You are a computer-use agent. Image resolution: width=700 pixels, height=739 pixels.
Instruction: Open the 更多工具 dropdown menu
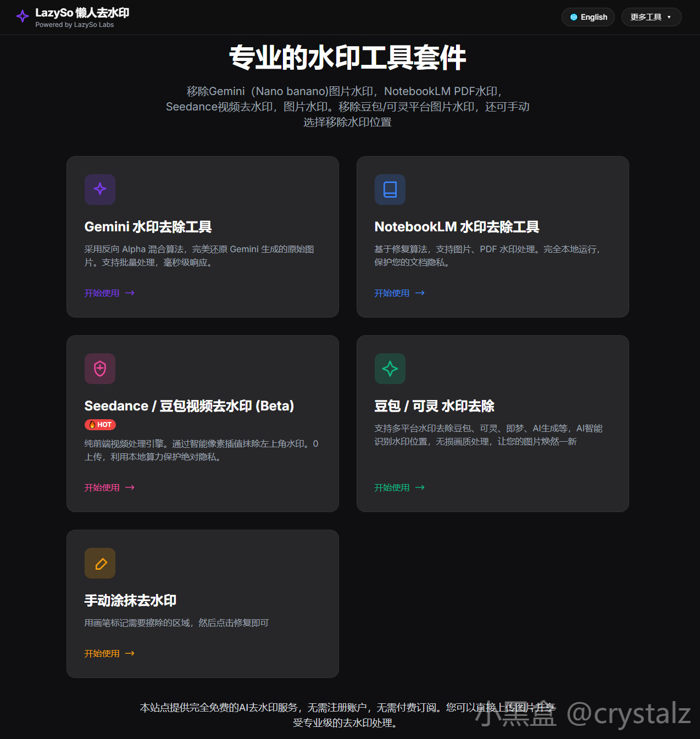tap(651, 17)
